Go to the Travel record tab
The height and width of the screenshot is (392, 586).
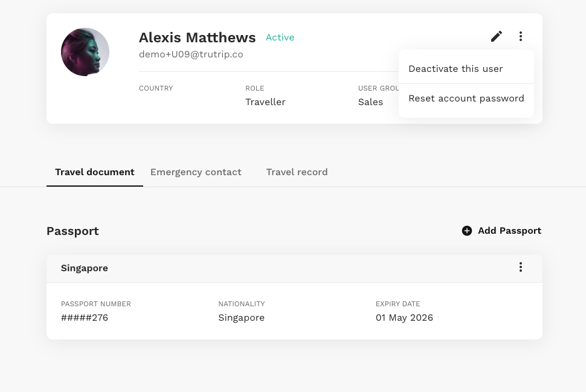pos(297,172)
